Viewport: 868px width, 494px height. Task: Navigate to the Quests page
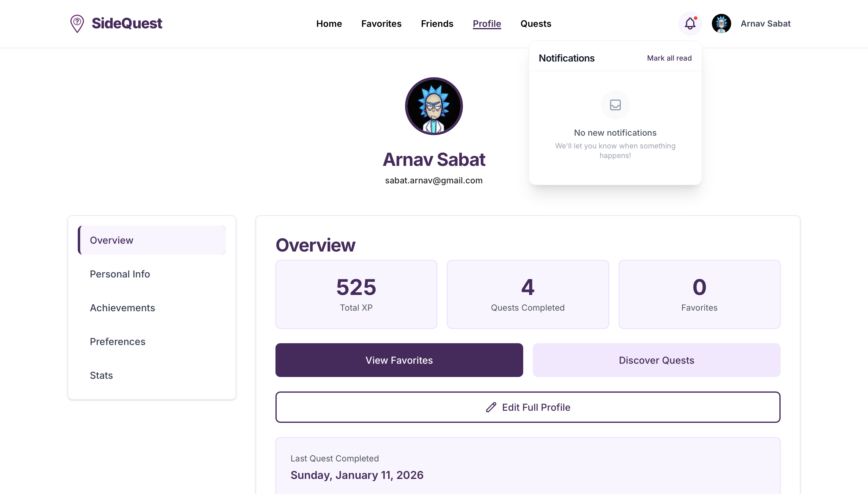(x=536, y=24)
